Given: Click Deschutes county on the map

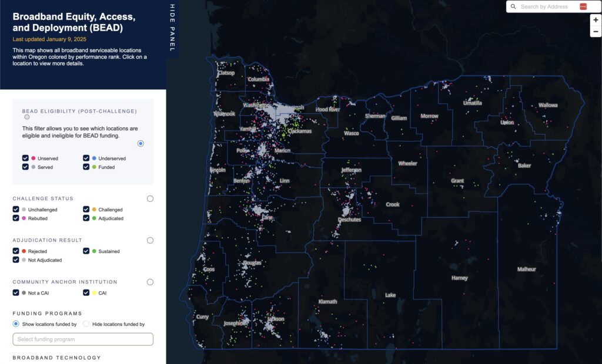Looking at the screenshot, I should [349, 219].
